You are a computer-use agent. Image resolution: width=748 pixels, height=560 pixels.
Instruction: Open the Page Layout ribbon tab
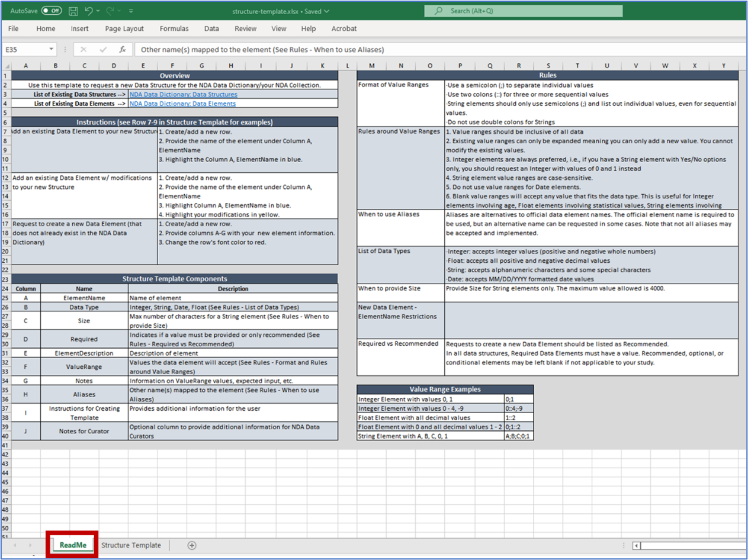(124, 28)
